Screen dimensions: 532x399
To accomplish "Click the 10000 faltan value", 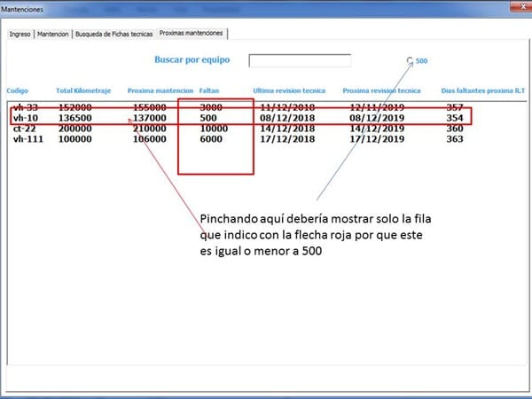I will pos(214,129).
